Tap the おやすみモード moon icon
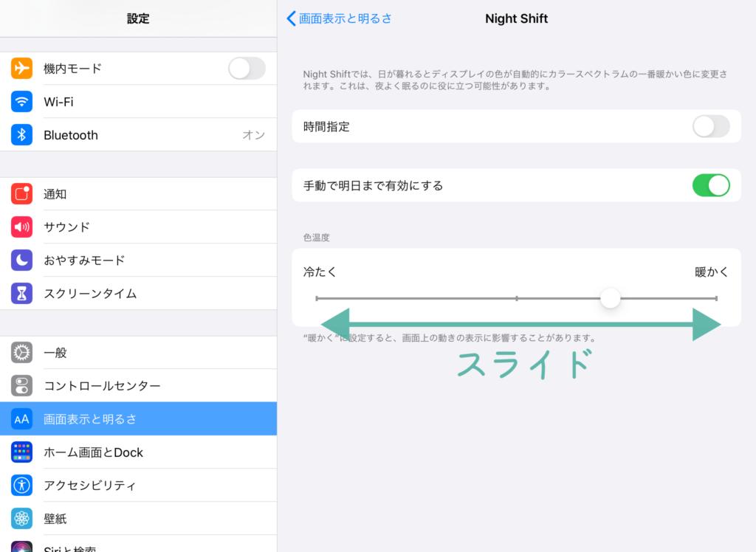Screen dimensions: 756x552 click(x=21, y=261)
